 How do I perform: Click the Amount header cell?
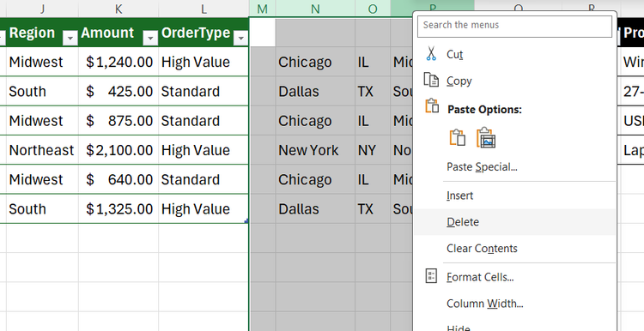pyautogui.click(x=118, y=33)
